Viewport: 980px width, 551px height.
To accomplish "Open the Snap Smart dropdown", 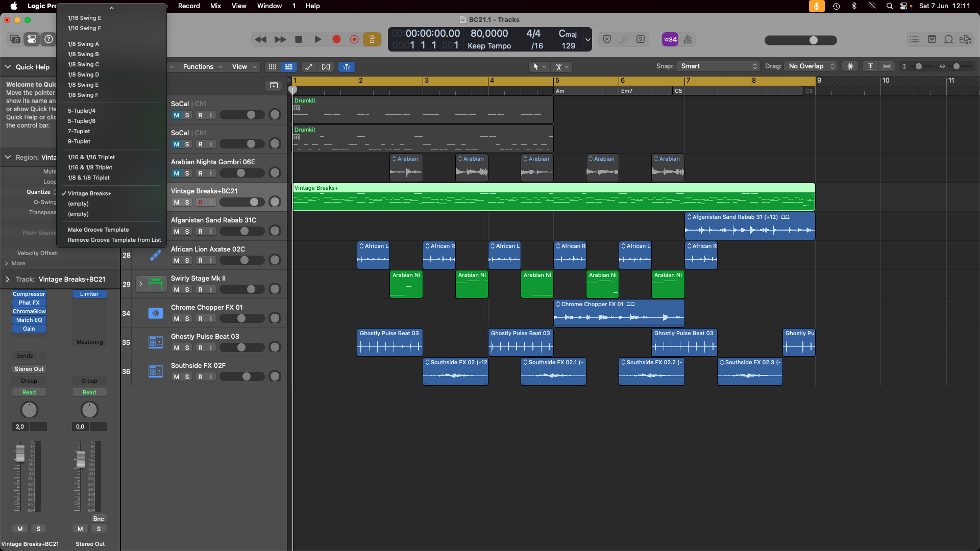I will click(x=718, y=66).
